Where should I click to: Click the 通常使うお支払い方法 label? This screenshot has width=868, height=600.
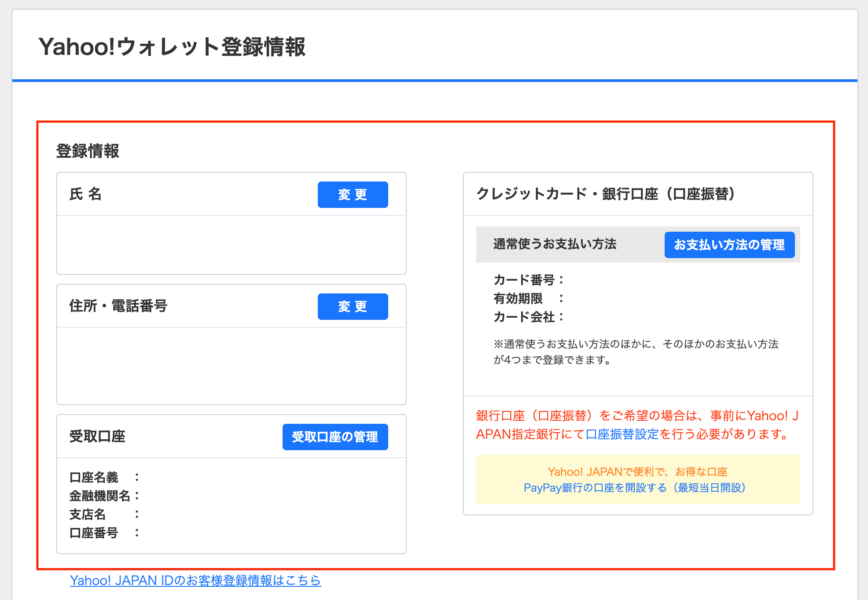point(555,244)
